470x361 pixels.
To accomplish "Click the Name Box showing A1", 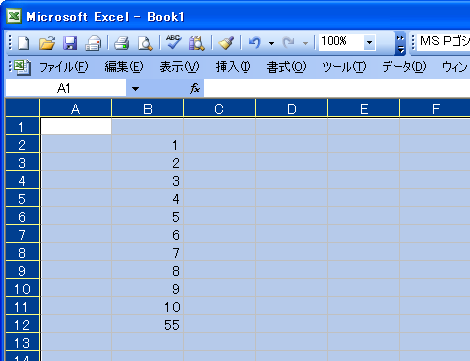I will 66,88.
